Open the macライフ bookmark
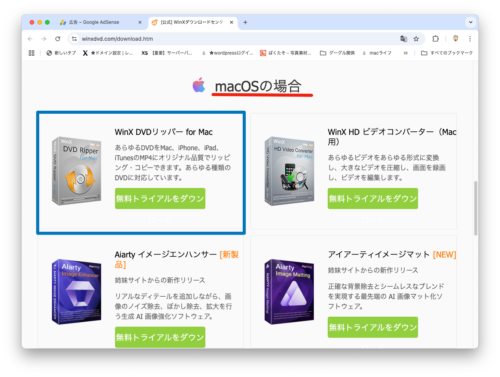Screen dimensions: 500x377 (377, 53)
